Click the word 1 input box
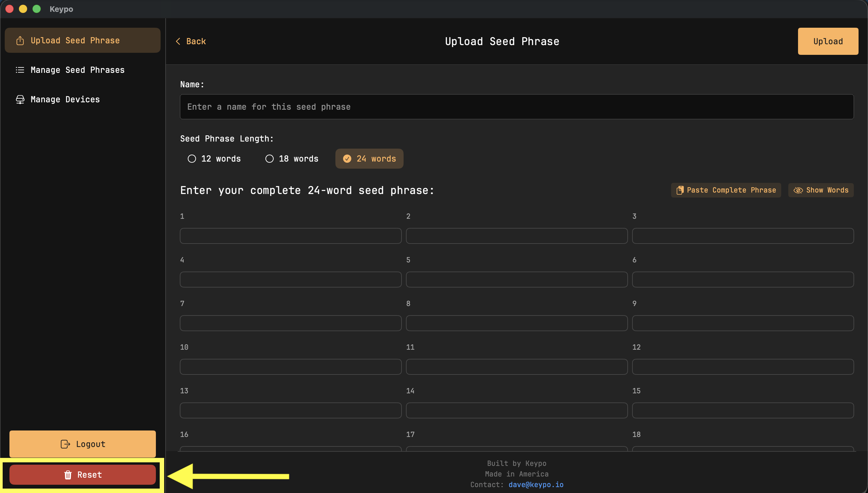This screenshot has height=493, width=868. click(290, 236)
